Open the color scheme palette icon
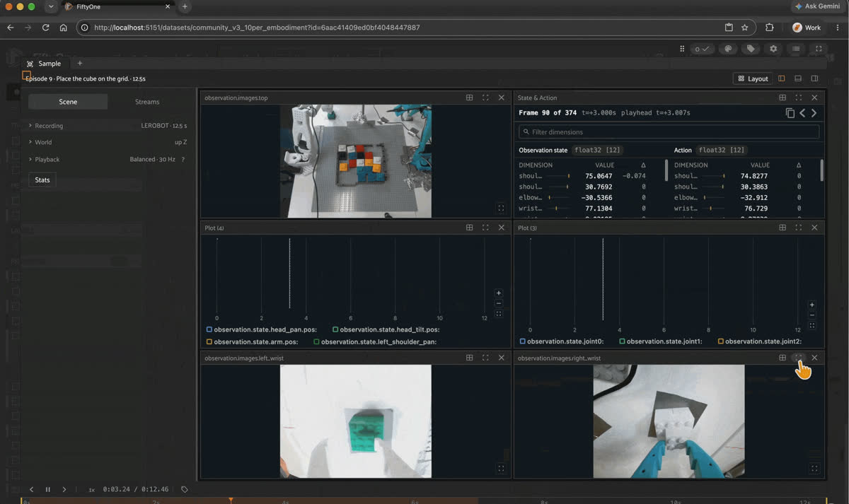This screenshot has width=849, height=504. pyautogui.click(x=727, y=49)
